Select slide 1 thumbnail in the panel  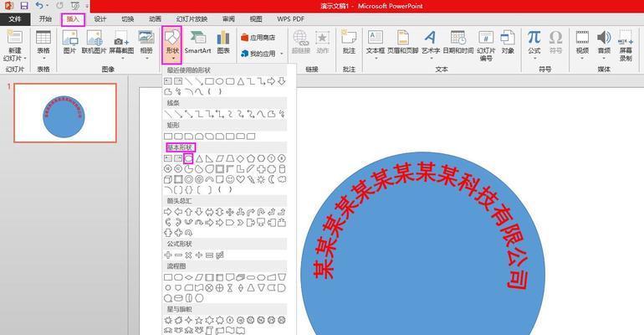65,113
